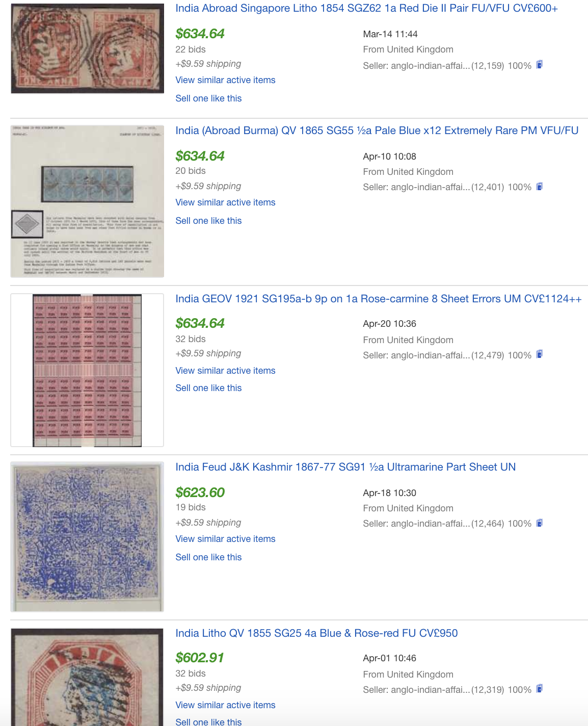Viewport: 588px width, 726px height.
Task: Click seller badge icon for Kashmir Ultramarine listing
Action: tap(540, 523)
